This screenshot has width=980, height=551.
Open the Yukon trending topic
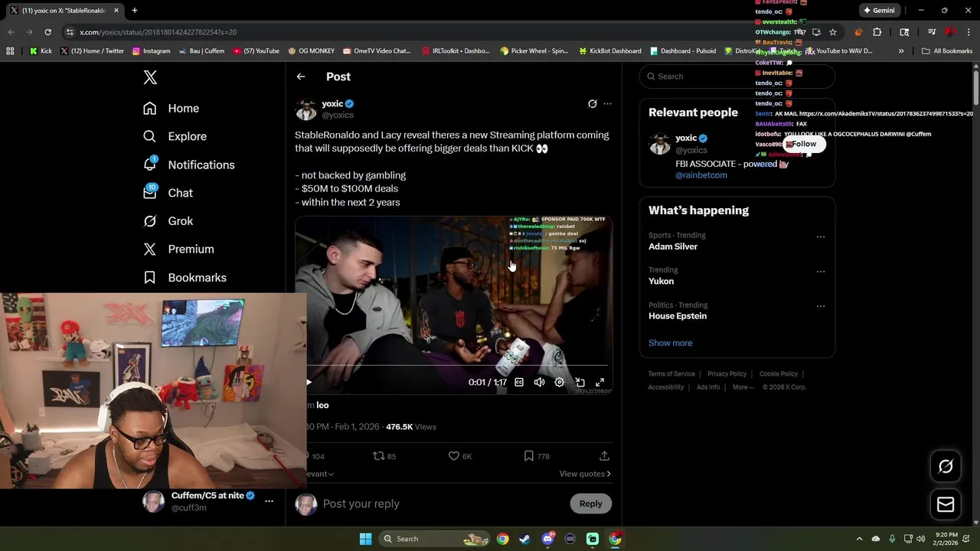click(661, 281)
